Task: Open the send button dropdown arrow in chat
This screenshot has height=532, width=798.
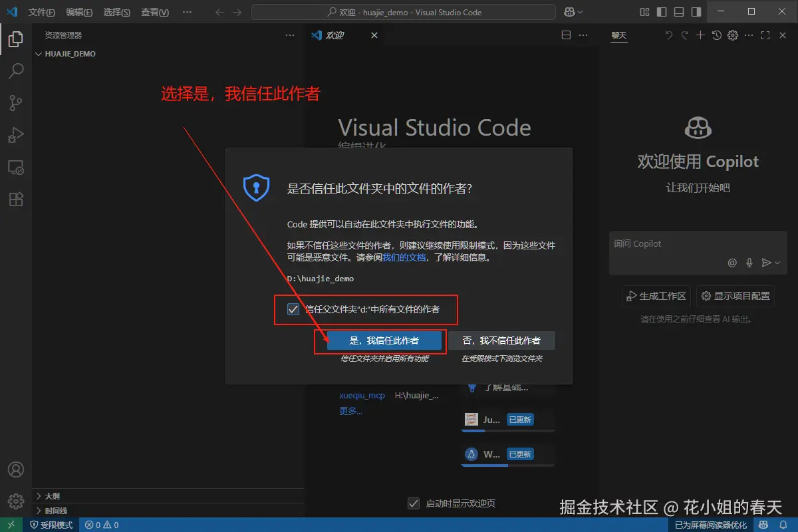Action: [x=777, y=263]
